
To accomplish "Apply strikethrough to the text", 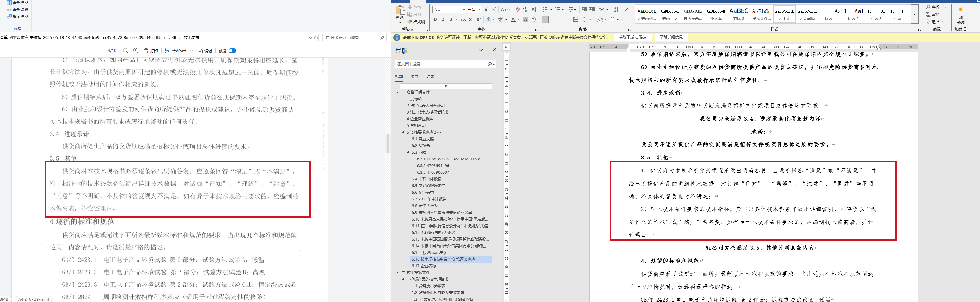I will (463, 19).
